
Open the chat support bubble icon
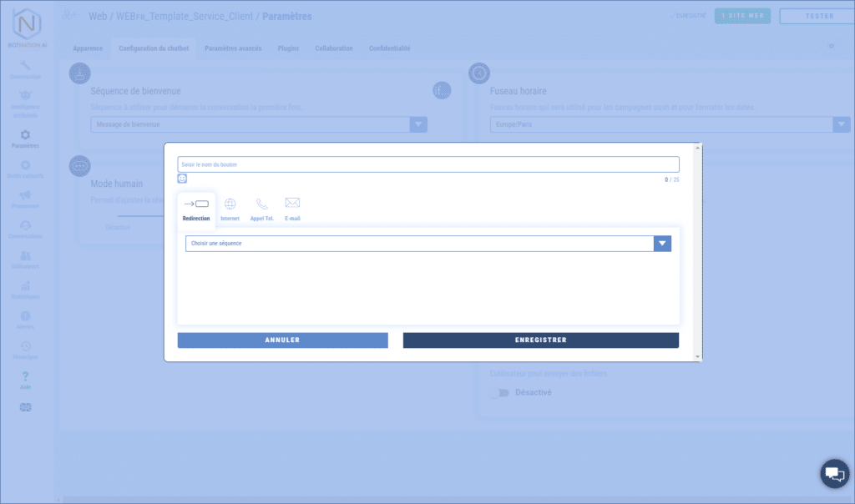pos(833,474)
